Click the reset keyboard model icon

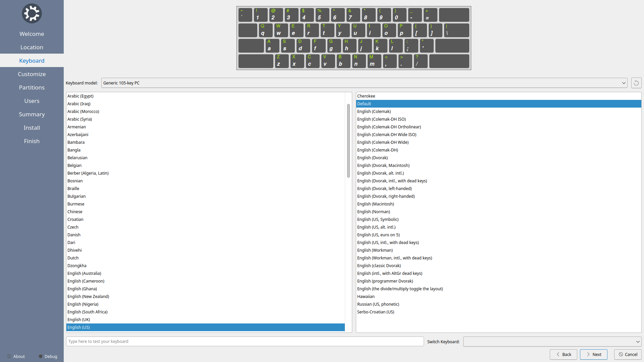click(x=636, y=83)
